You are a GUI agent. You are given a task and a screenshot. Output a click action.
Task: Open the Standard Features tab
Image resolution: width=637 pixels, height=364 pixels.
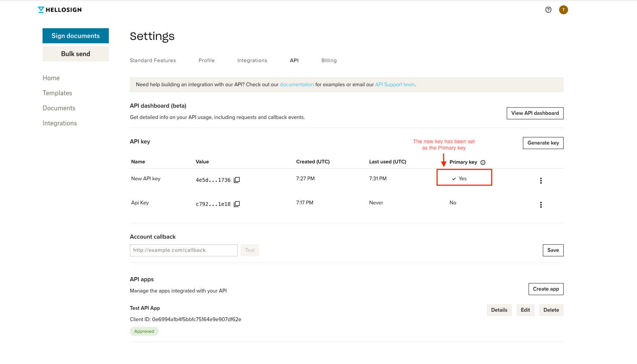[152, 60]
